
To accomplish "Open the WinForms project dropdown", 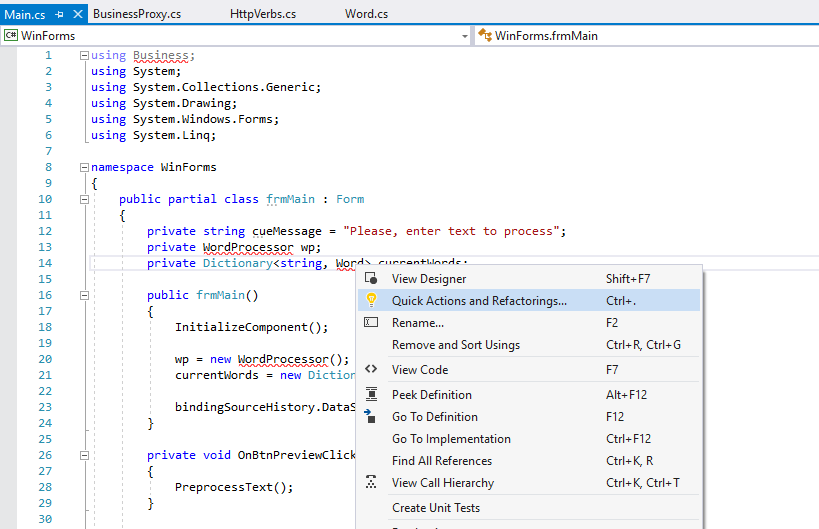I will (464, 36).
